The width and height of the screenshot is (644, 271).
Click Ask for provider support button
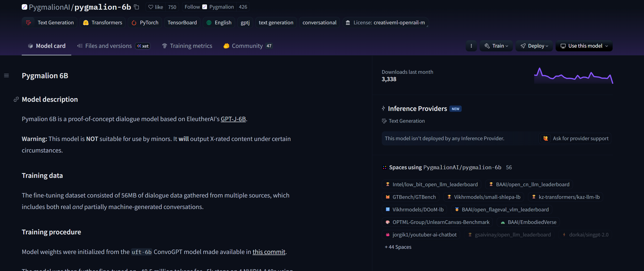click(575, 138)
